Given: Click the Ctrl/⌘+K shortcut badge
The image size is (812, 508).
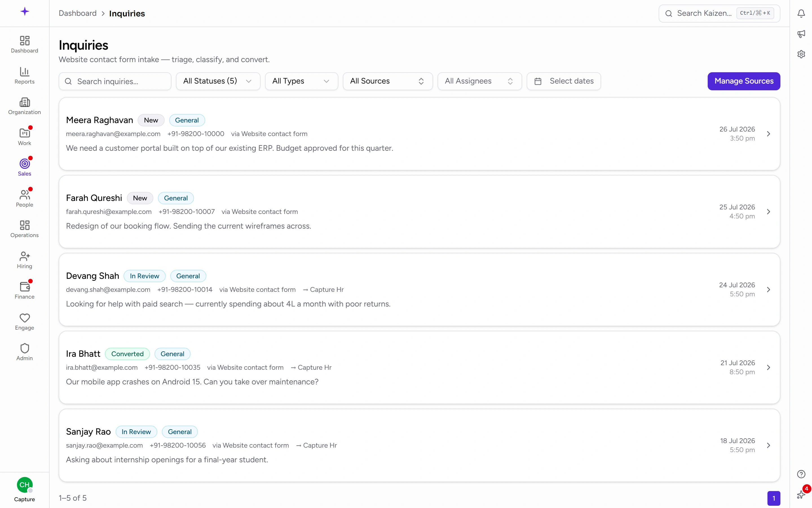Looking at the screenshot, I should tap(755, 13).
